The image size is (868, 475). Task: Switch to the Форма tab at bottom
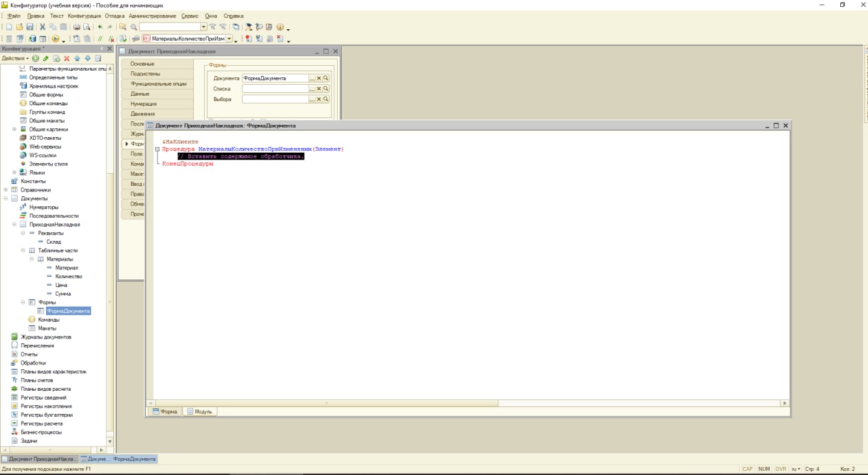coord(165,411)
